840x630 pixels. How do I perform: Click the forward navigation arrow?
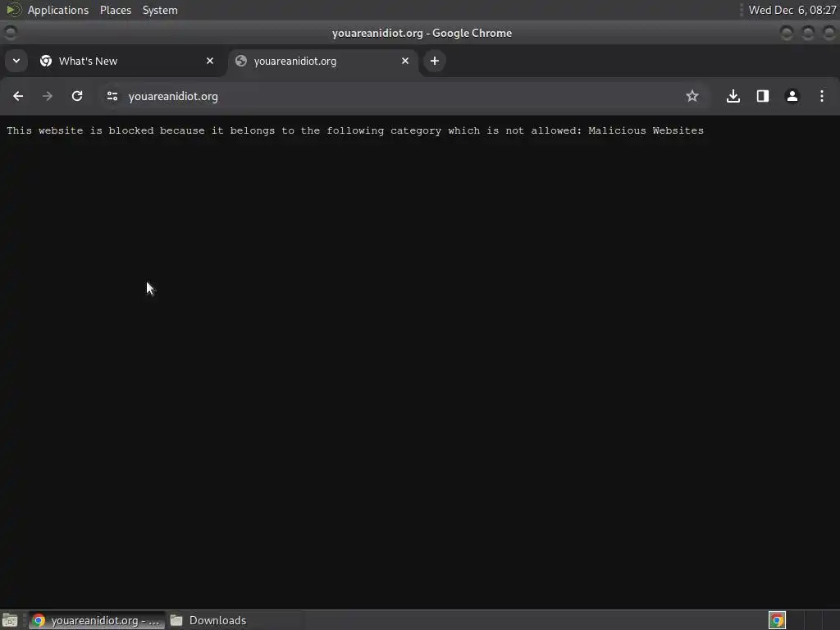[x=48, y=97]
